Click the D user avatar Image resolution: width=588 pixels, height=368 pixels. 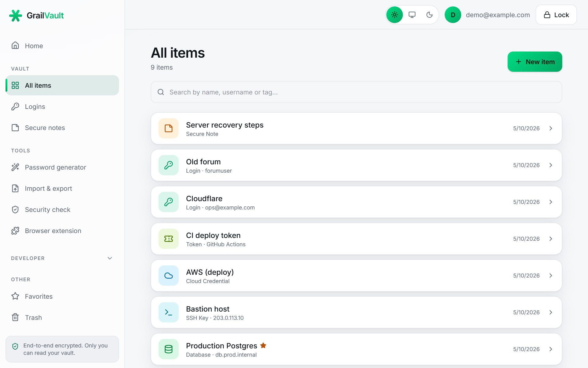tap(453, 15)
